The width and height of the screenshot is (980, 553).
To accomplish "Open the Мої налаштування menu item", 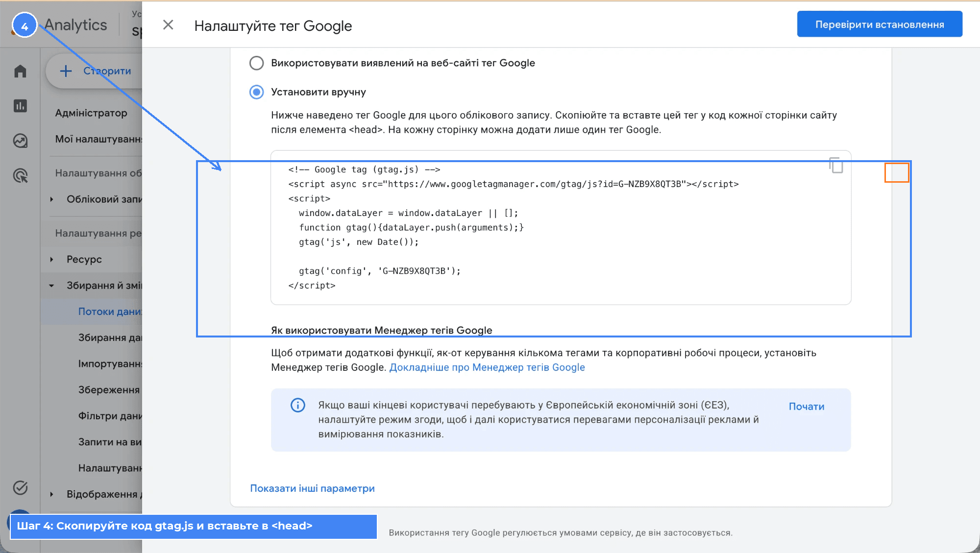I will tap(98, 139).
